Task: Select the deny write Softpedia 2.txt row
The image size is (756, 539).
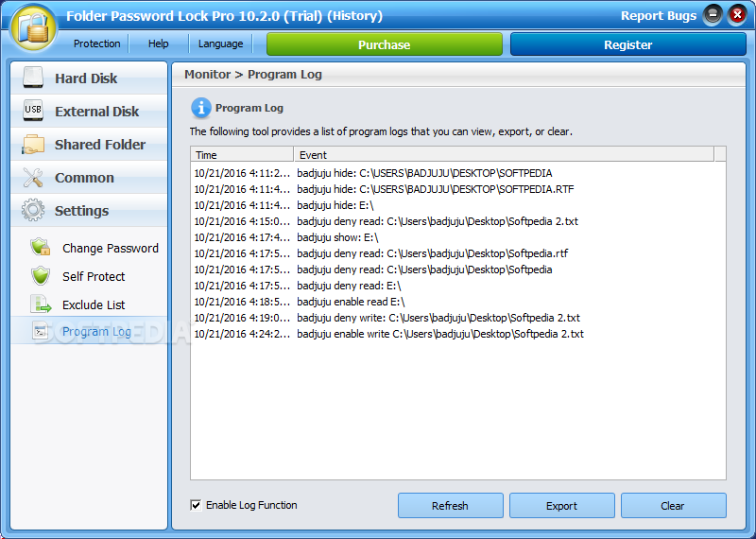Action: click(458, 318)
